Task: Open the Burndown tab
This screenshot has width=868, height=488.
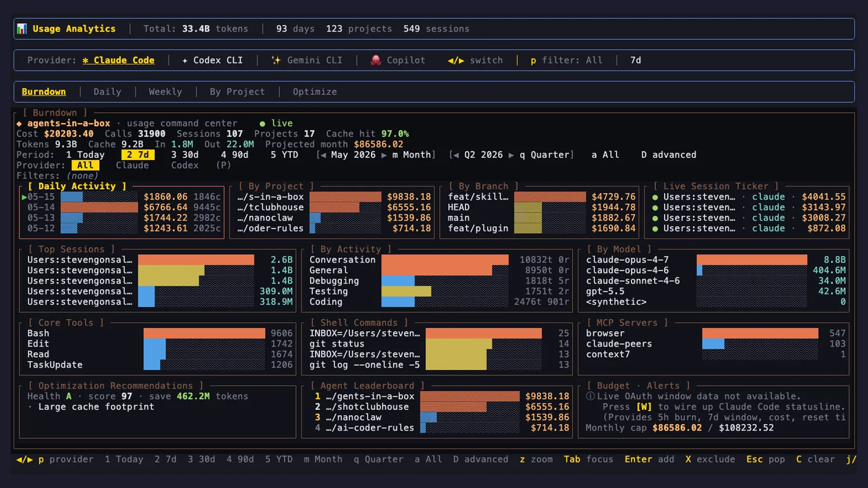Action: 44,92
